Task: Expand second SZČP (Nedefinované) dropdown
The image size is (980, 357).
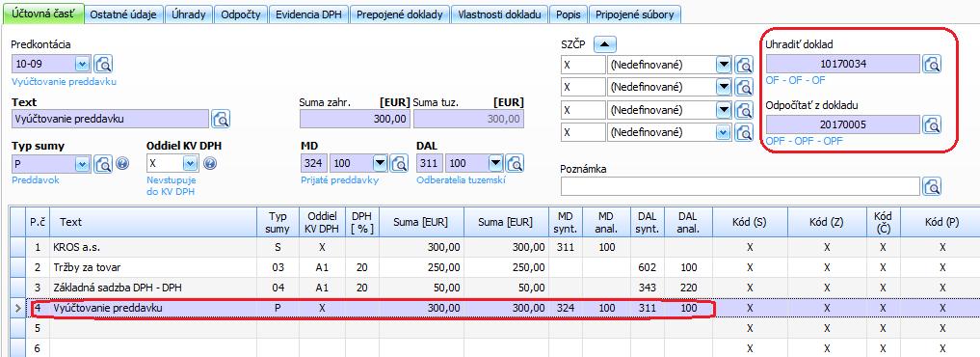Action: pyautogui.click(x=724, y=87)
